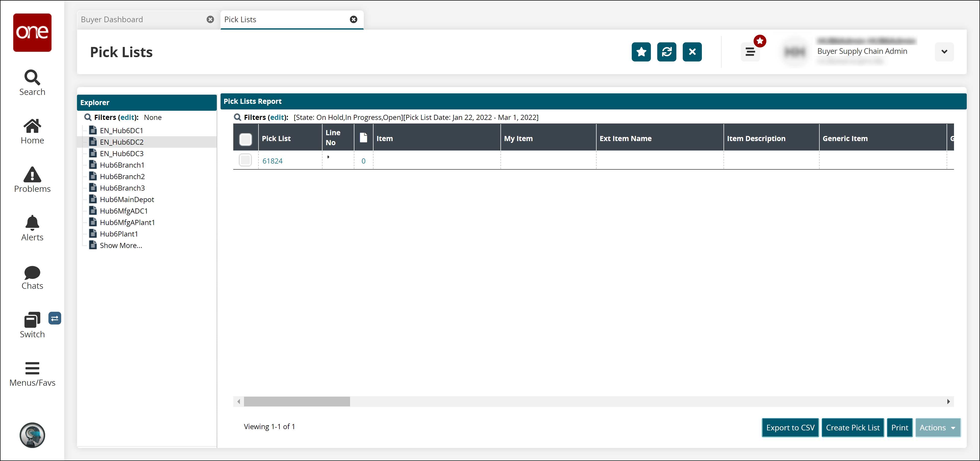This screenshot has width=980, height=461.
Task: Click the Search magnifier icon in sidebar
Action: tap(32, 78)
